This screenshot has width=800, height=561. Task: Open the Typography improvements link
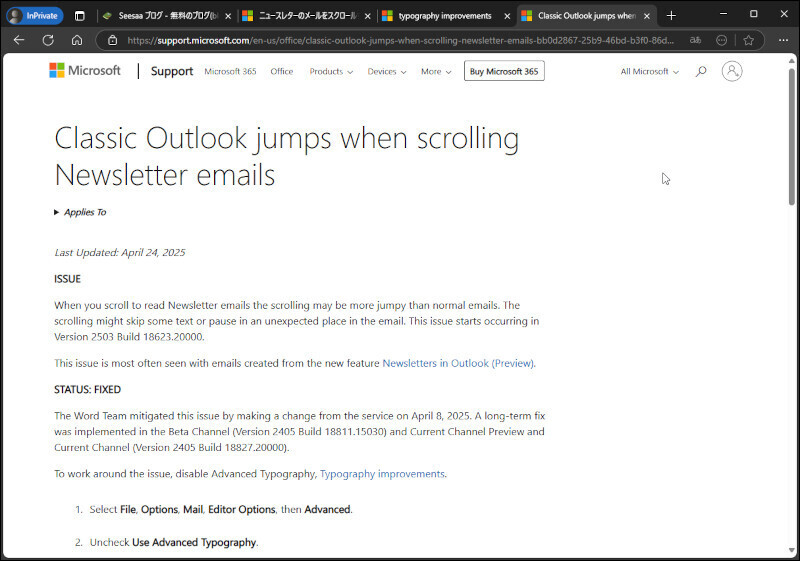coord(382,474)
